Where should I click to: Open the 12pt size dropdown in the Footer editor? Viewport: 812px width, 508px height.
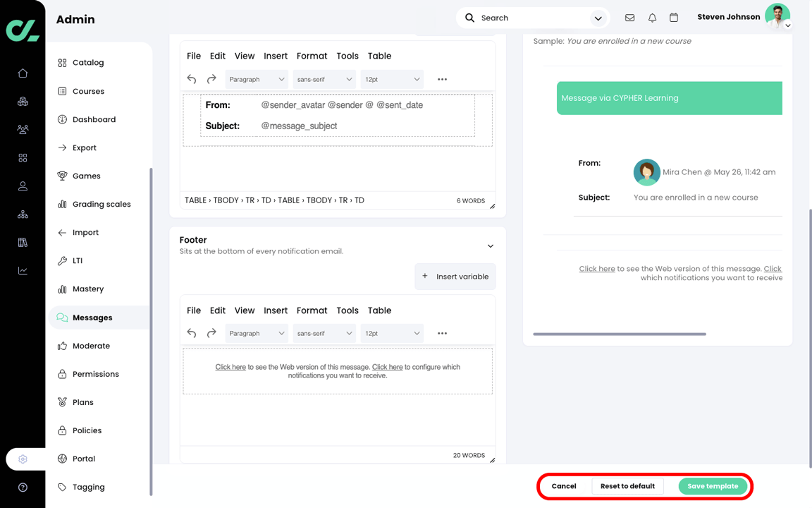click(x=392, y=333)
